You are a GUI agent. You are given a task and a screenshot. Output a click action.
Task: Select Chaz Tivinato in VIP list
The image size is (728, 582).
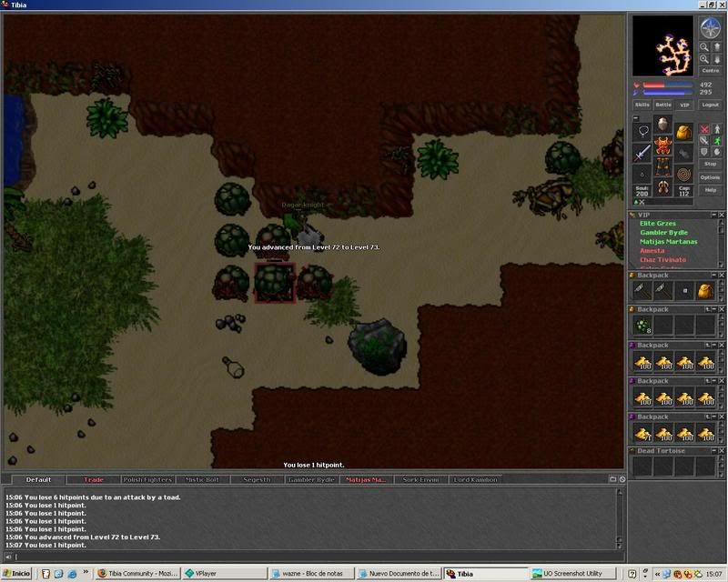click(x=663, y=260)
